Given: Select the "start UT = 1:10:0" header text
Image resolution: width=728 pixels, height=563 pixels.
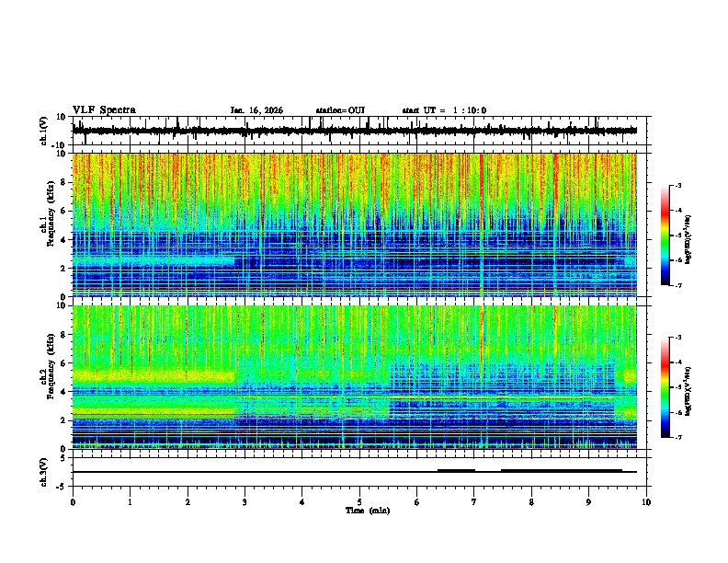Looking at the screenshot, I should click(x=444, y=110).
